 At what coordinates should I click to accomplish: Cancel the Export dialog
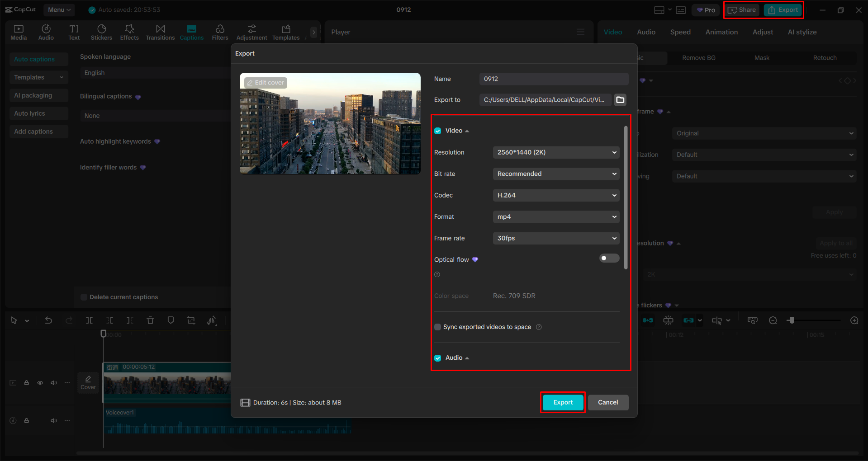(x=608, y=402)
